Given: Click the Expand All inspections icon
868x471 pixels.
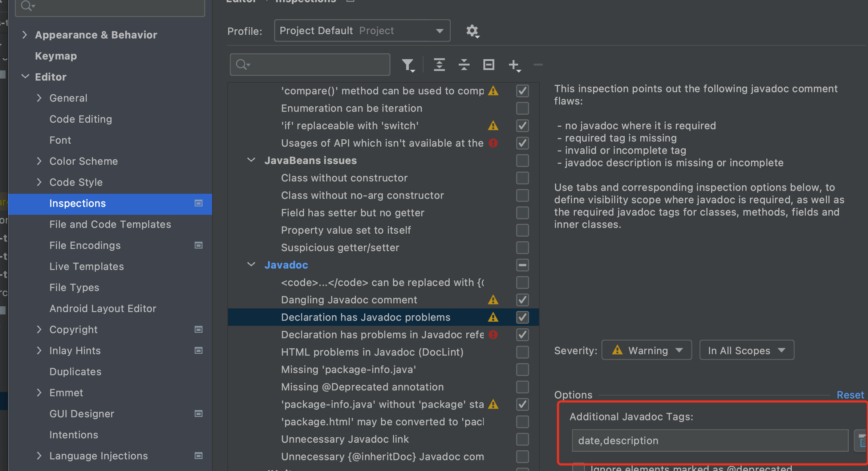Looking at the screenshot, I should point(439,65).
